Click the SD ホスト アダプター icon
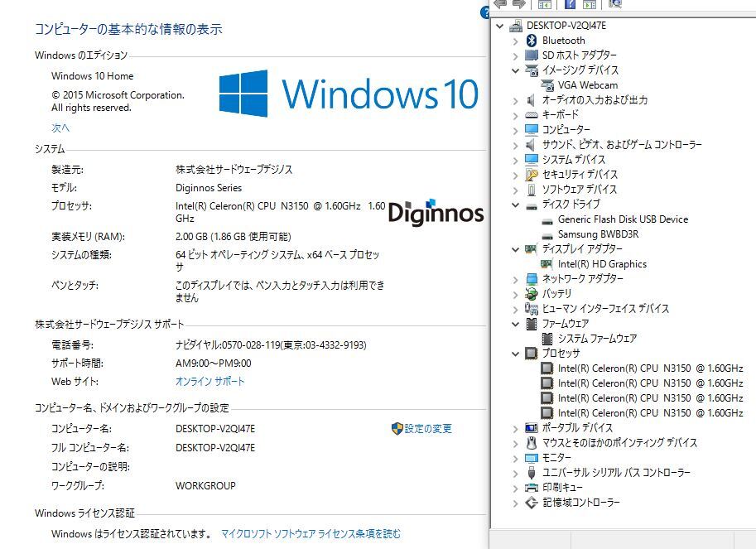 532,55
